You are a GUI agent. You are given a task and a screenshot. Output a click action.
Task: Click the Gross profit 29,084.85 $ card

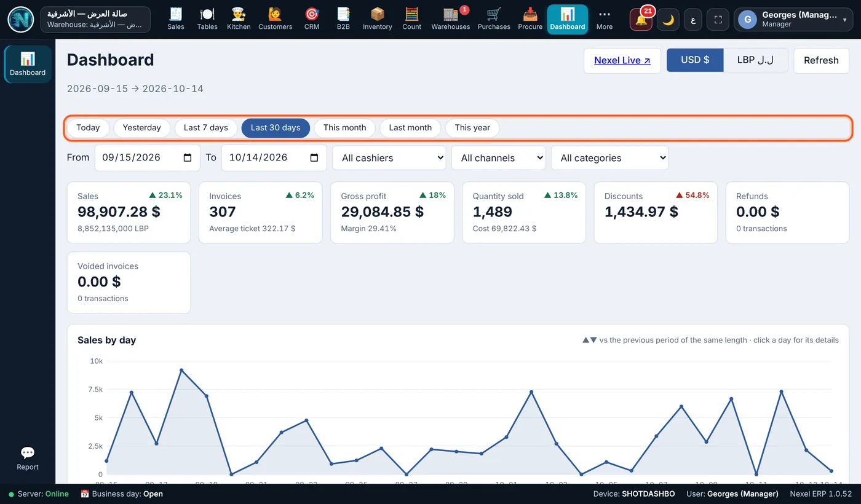point(392,213)
